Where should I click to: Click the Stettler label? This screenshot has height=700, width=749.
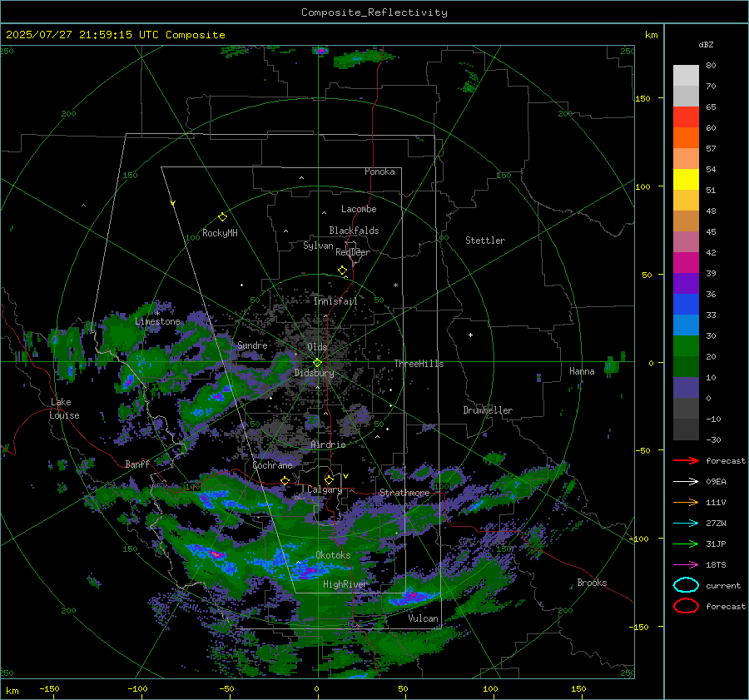click(x=485, y=241)
